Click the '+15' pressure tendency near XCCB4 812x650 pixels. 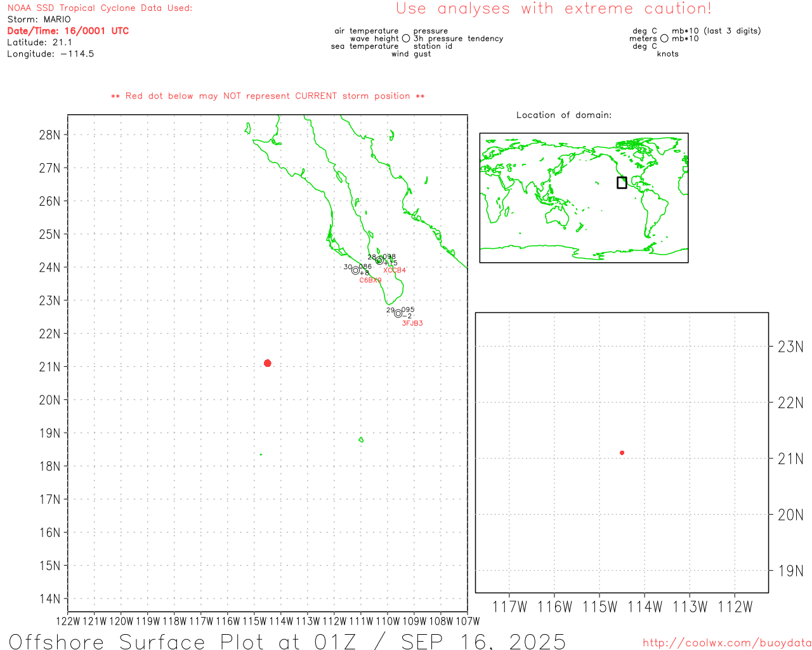pyautogui.click(x=391, y=263)
